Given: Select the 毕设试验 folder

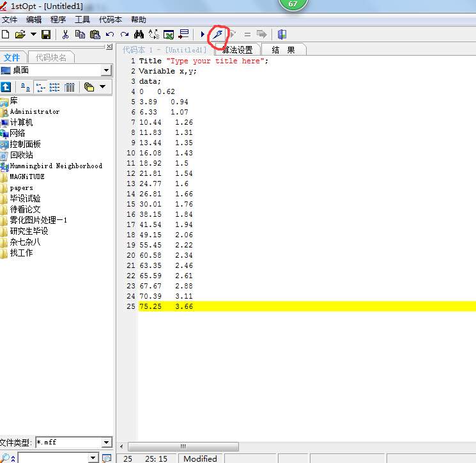Looking at the screenshot, I should (25, 198).
